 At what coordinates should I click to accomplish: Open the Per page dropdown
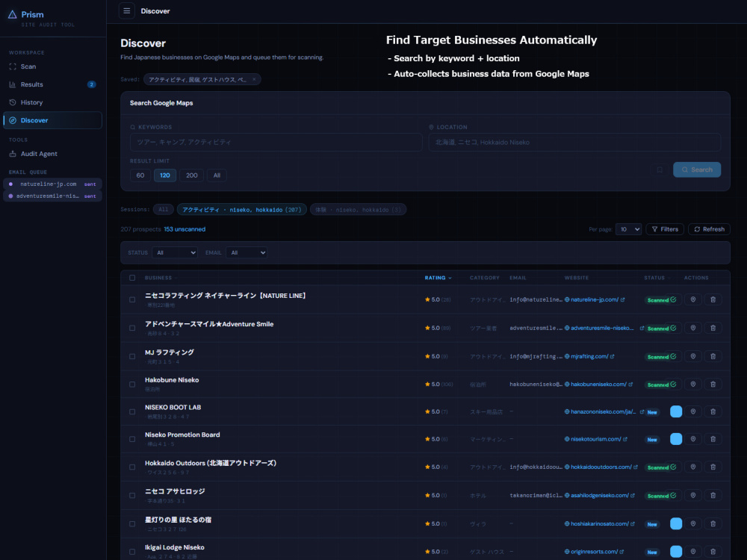coord(628,229)
